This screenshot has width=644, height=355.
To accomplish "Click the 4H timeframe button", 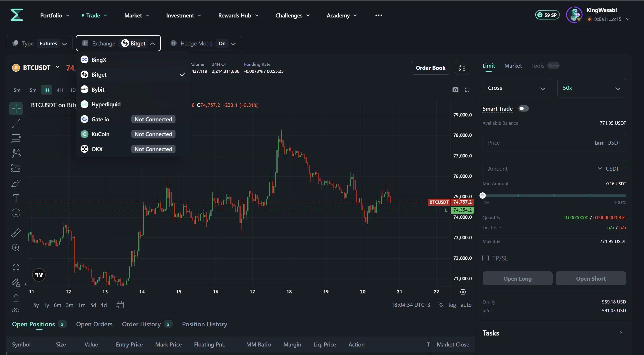I will click(x=60, y=90).
